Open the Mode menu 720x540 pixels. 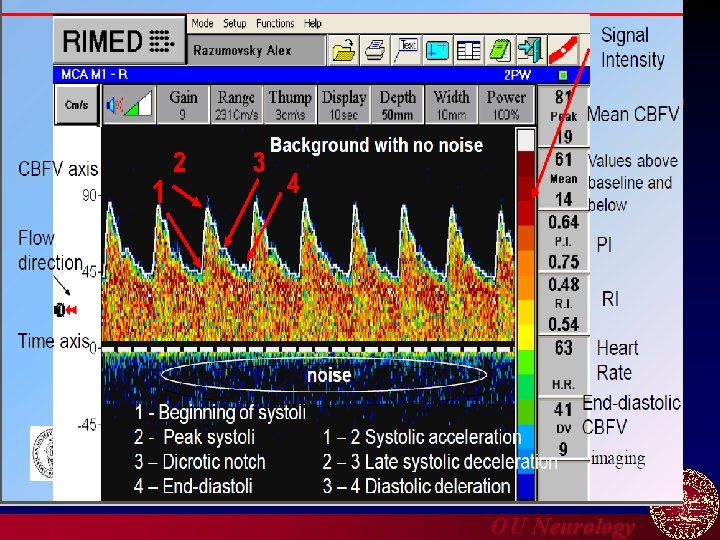point(202,23)
